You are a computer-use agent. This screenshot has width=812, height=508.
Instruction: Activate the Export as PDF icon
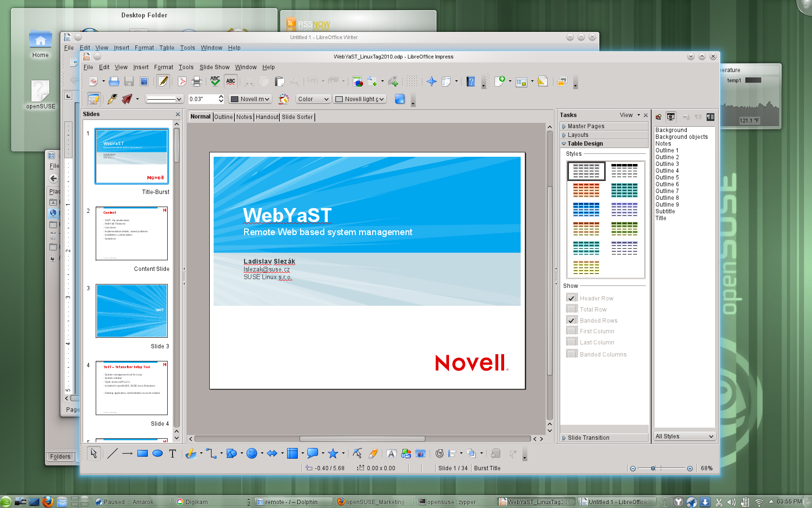182,81
